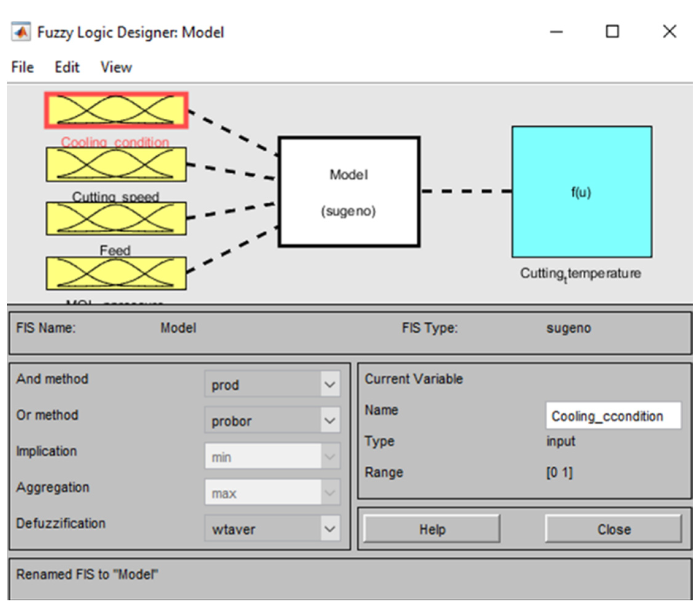700x609 pixels.
Task: Click the disabled Aggregation max dropdown
Action: (272, 492)
